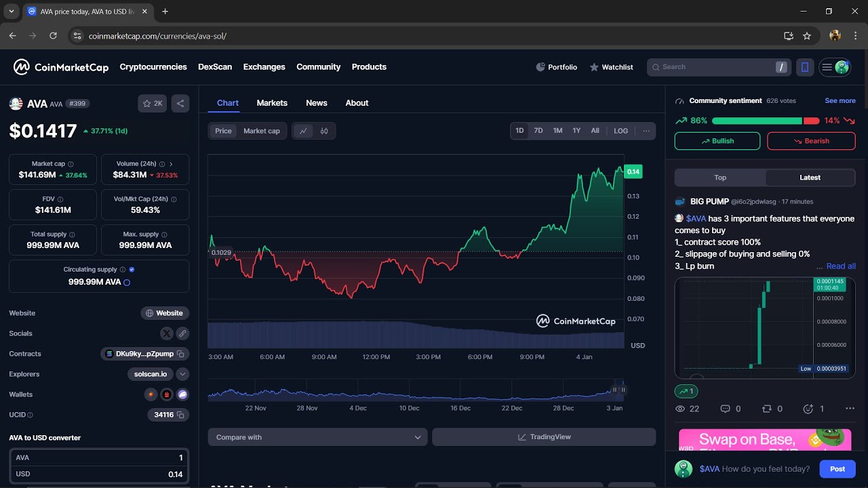Viewport: 868px width, 488px height.
Task: Show info tooltip for Volume (24h)
Action: pyautogui.click(x=162, y=164)
